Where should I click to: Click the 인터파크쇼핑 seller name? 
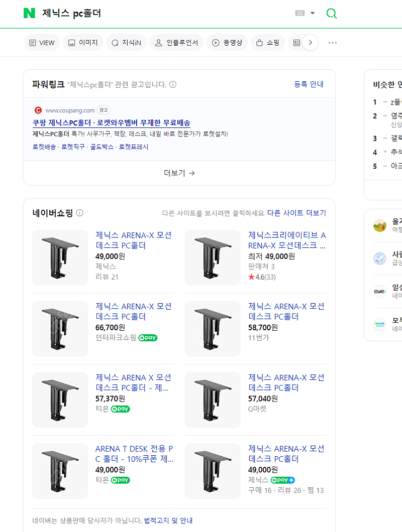click(116, 338)
